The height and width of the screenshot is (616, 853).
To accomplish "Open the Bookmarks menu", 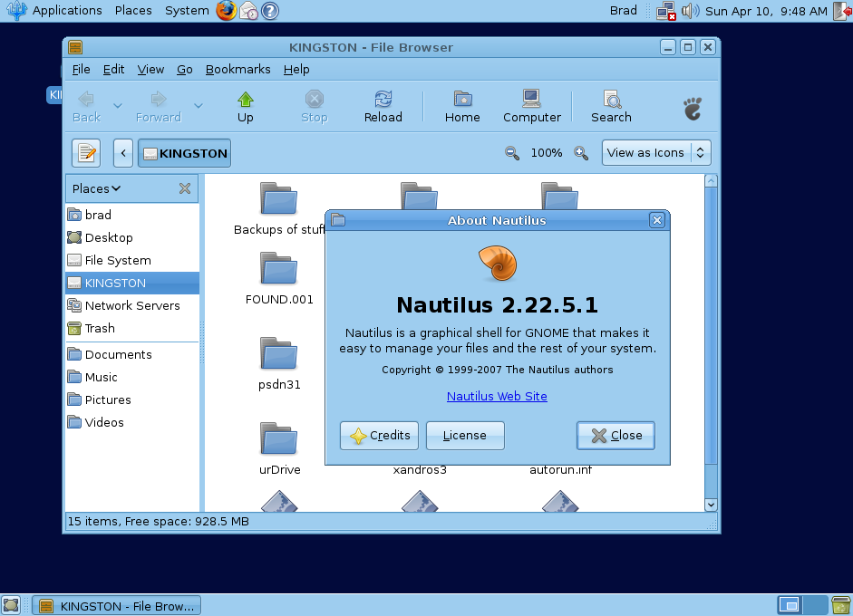I will tap(237, 70).
